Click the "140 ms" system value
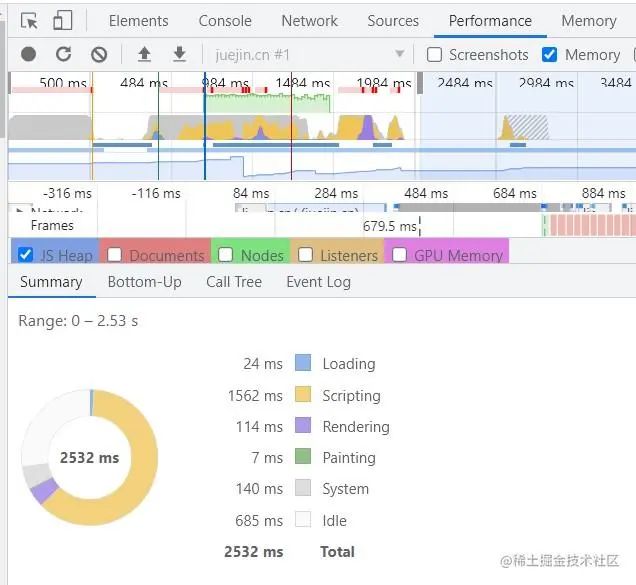Screen dimensions: 636x585 [259, 489]
